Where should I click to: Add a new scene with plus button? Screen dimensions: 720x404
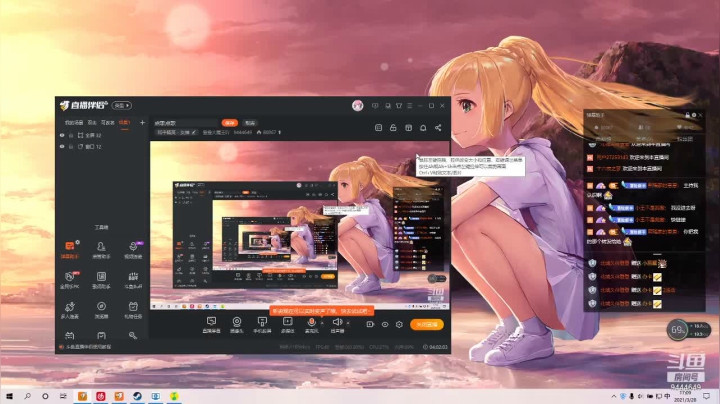pos(142,123)
